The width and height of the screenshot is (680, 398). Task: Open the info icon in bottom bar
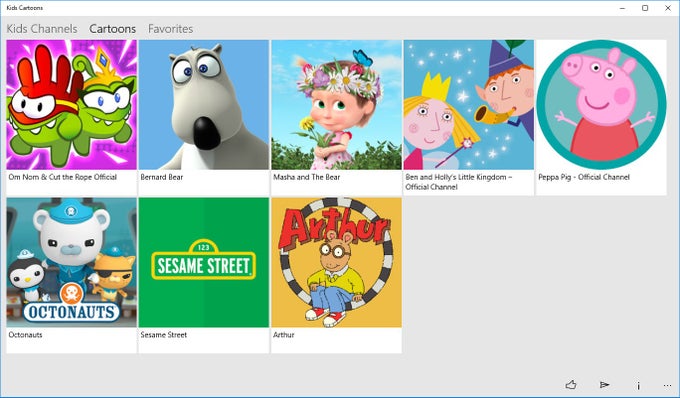[x=638, y=385]
